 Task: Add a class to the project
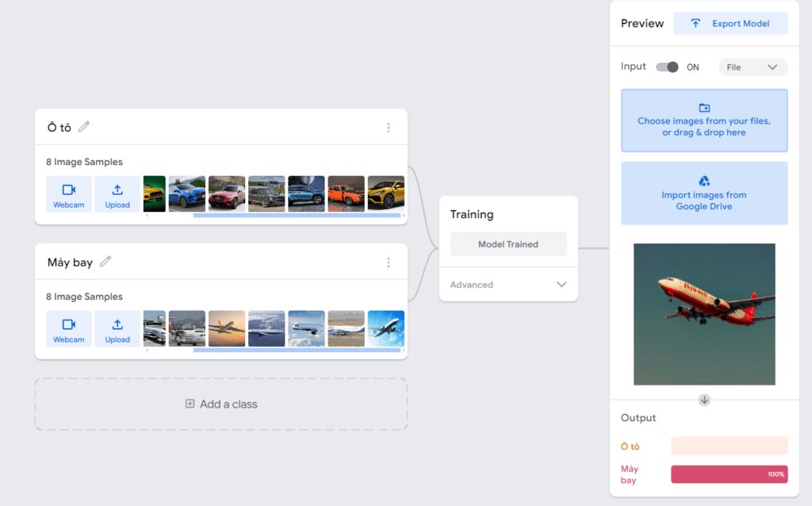coord(221,404)
